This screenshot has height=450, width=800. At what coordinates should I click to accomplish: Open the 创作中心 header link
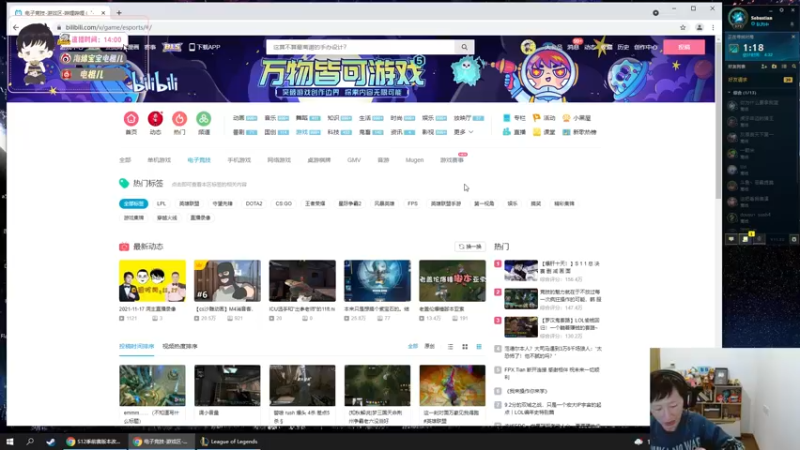click(645, 47)
